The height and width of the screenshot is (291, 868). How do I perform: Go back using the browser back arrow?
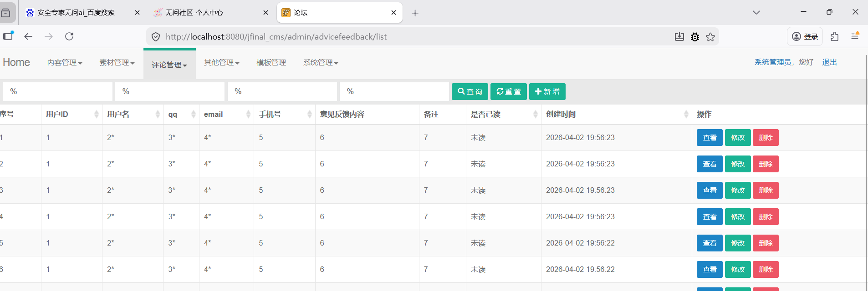(x=28, y=36)
